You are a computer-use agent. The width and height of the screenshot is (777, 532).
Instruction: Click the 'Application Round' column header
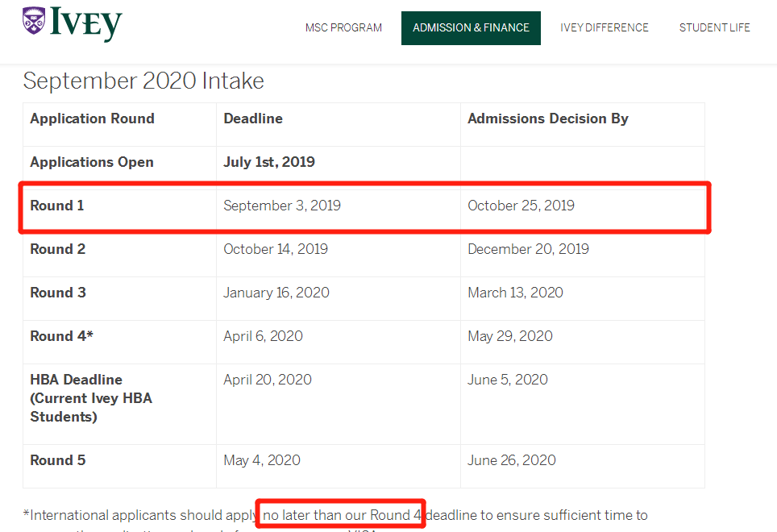tap(92, 118)
